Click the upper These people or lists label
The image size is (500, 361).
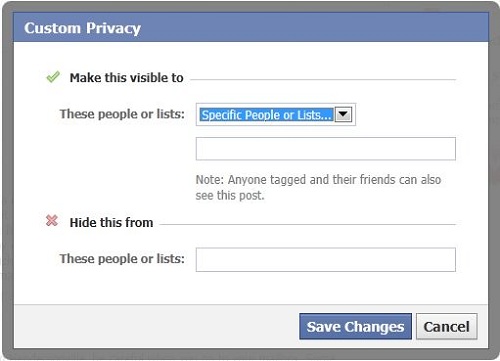122,114
